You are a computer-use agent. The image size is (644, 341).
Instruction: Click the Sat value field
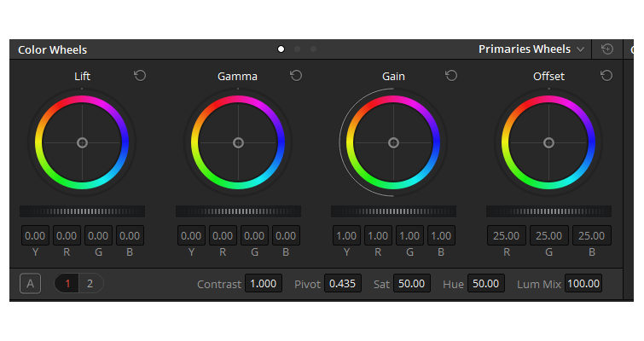[413, 284]
